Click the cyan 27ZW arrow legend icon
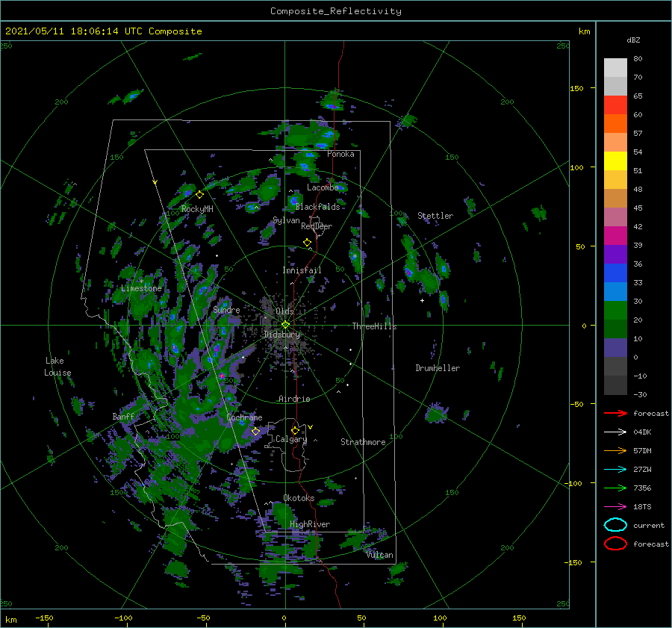The width and height of the screenshot is (672, 628). pyautogui.click(x=615, y=470)
